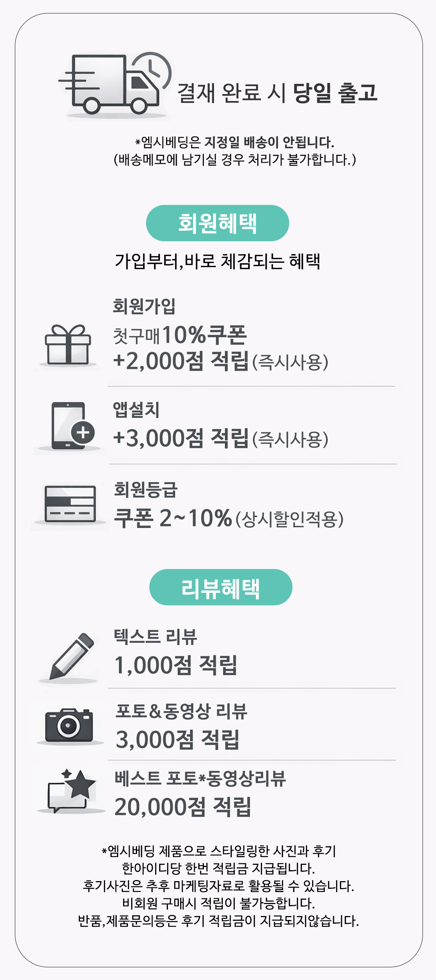Click the star speech bubble icon
Viewport: 436px width, 980px height.
click(72, 791)
